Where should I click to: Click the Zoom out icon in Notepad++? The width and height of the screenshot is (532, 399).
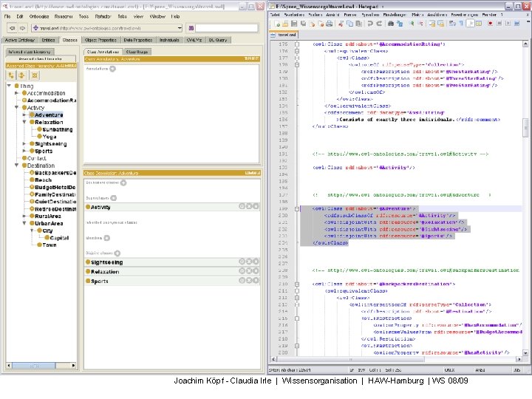pos(420,24)
